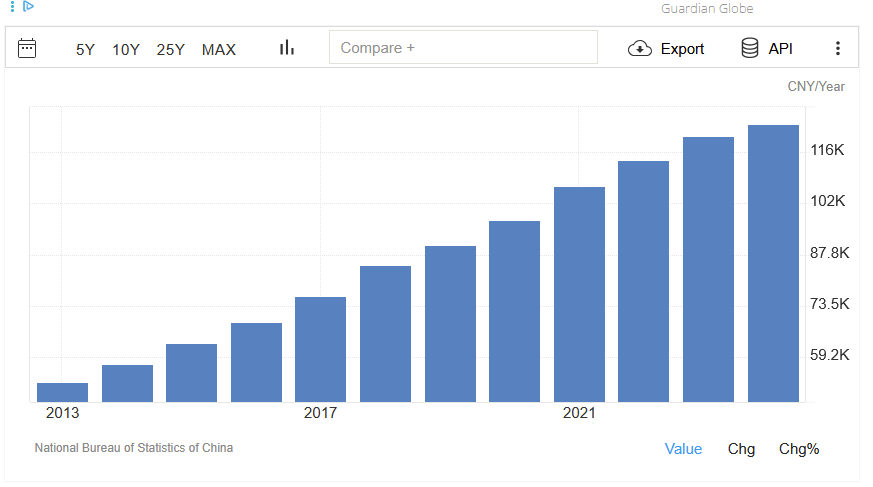This screenshot has height=487, width=873.
Task: Switch to the Chg% view
Action: click(x=799, y=449)
